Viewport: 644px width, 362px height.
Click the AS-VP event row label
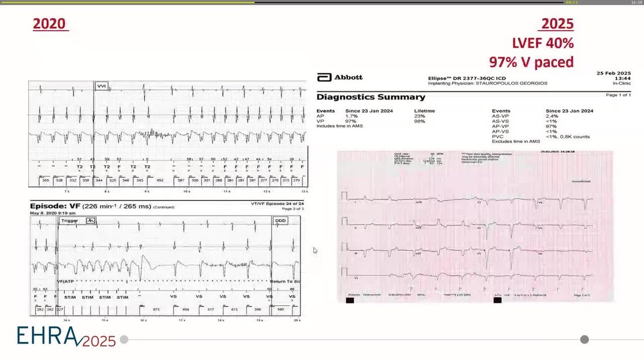[500, 116]
